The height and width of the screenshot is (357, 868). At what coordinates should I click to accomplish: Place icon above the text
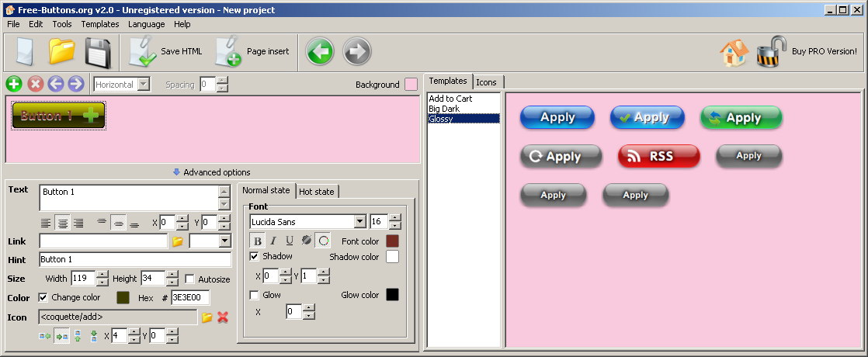(78, 336)
